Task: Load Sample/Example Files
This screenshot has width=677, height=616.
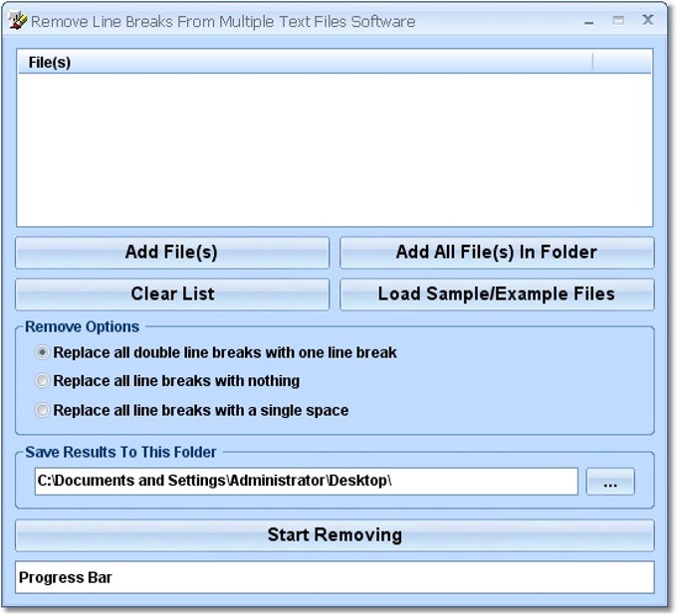Action: [x=497, y=295]
